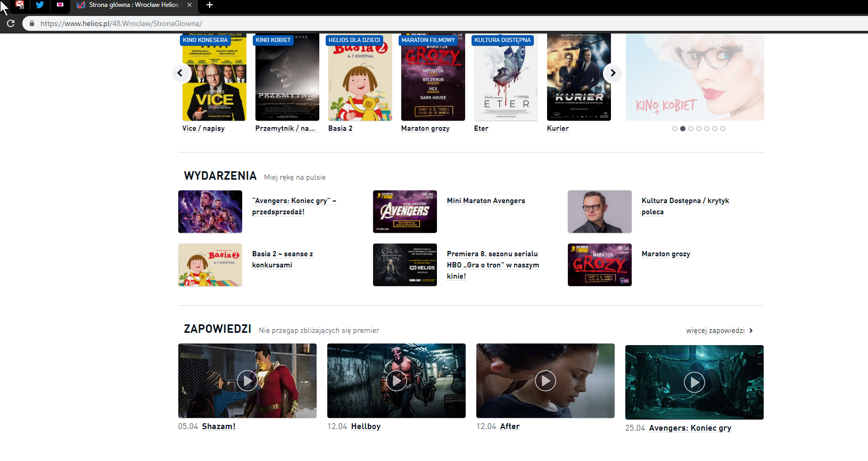Play the Hellboy trailer
Viewport: 868px width, 461px height.
point(396,381)
